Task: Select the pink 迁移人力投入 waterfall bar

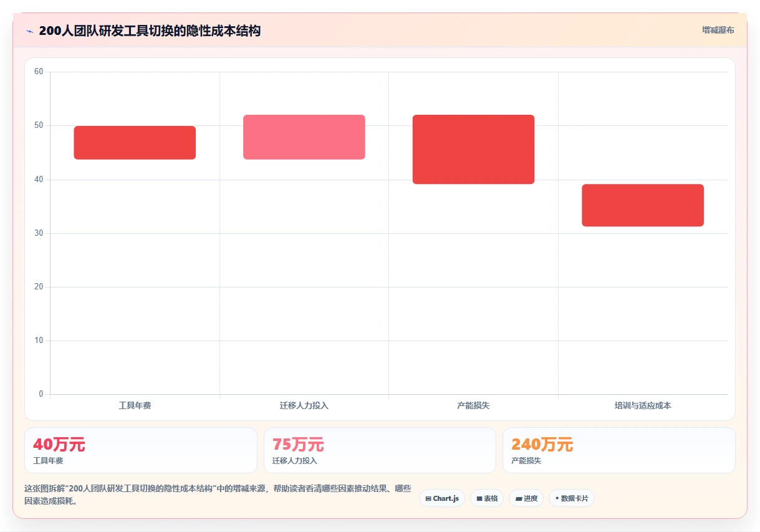Action: click(x=304, y=137)
